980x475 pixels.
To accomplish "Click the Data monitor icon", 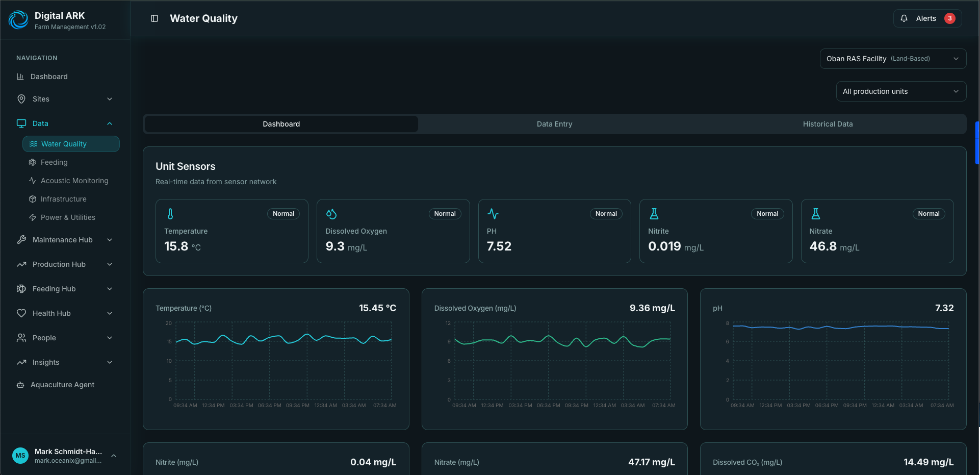I will (21, 123).
